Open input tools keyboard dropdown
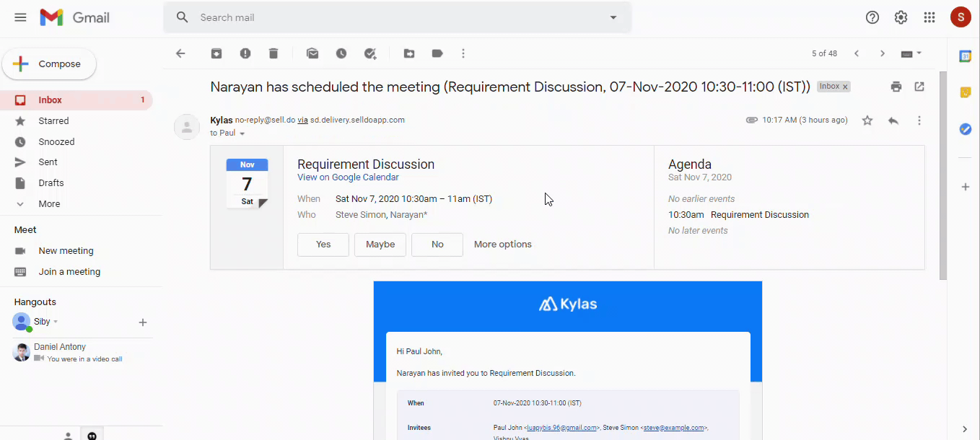 tap(911, 53)
